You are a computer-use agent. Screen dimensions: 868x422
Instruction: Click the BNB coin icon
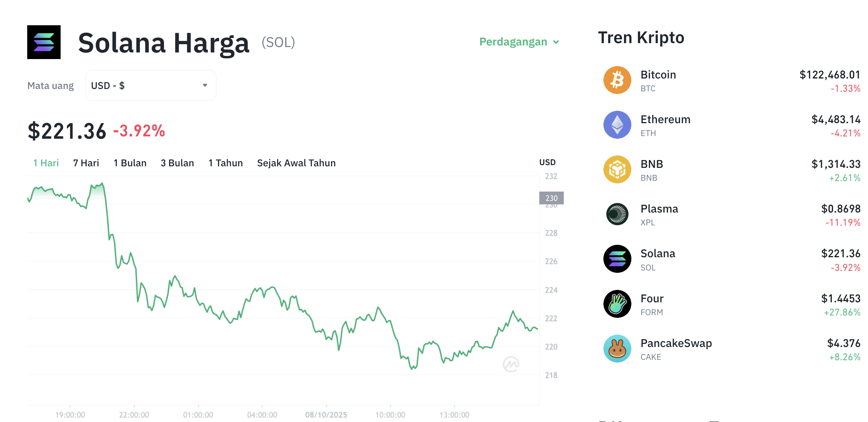617,169
